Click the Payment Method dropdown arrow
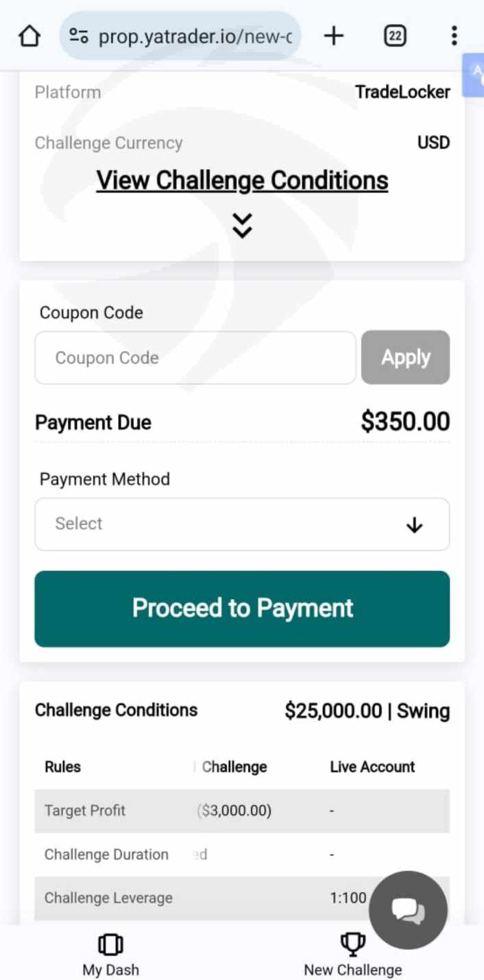This screenshot has height=980, width=484. [414, 525]
